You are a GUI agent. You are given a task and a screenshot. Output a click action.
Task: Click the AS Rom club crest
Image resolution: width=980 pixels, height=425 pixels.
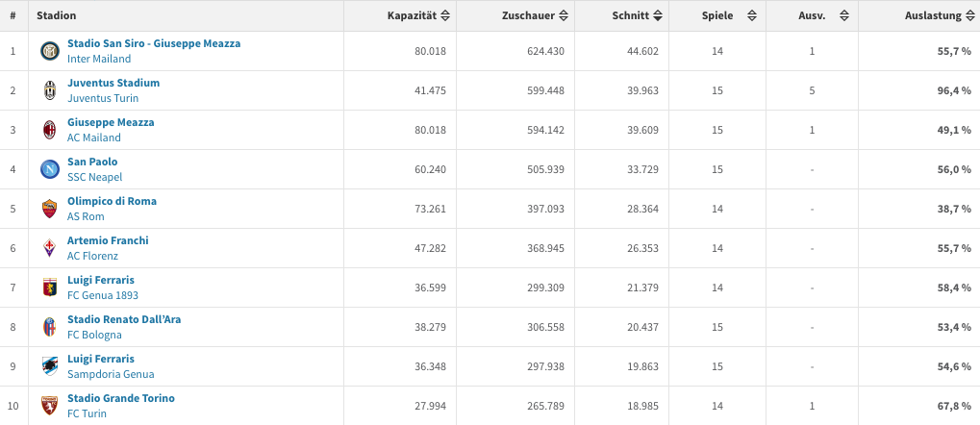click(49, 209)
